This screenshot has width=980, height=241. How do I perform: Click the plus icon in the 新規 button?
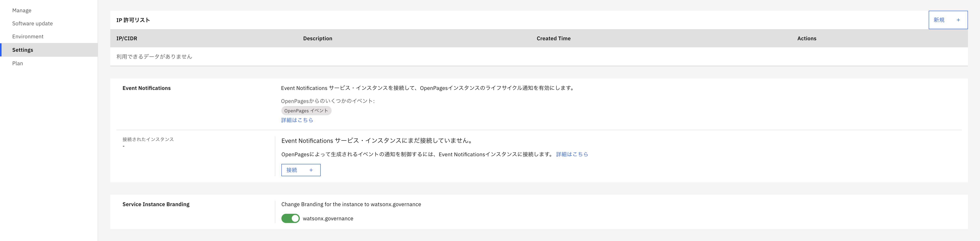click(x=958, y=20)
